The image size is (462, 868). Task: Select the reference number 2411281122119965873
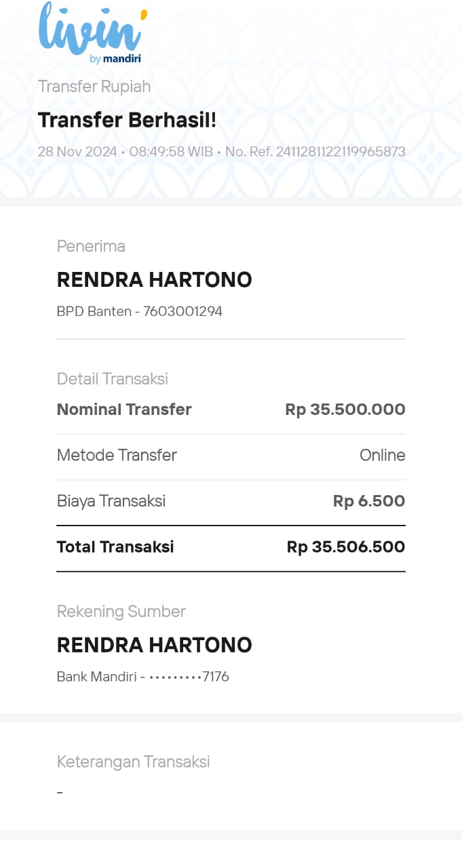click(340, 151)
